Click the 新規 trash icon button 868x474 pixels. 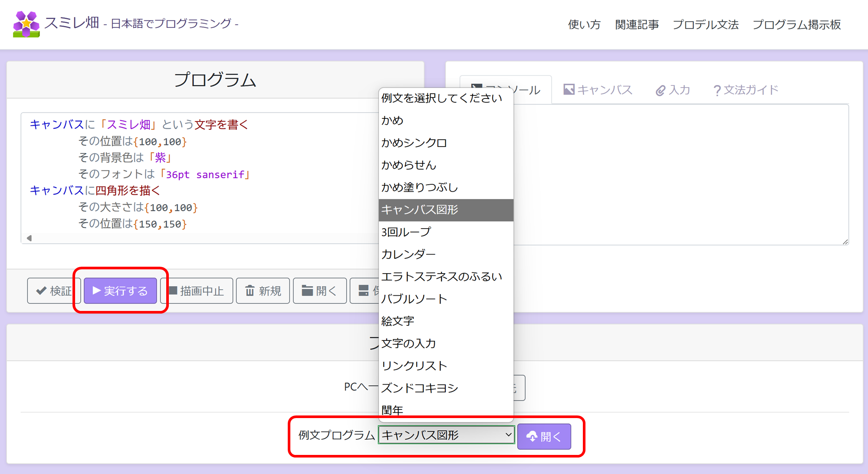click(263, 291)
